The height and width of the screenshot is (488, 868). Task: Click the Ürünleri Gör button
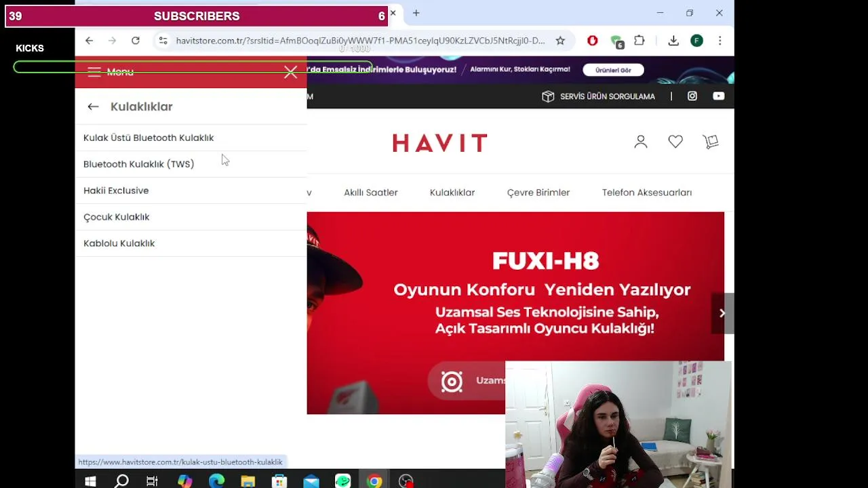coord(613,70)
